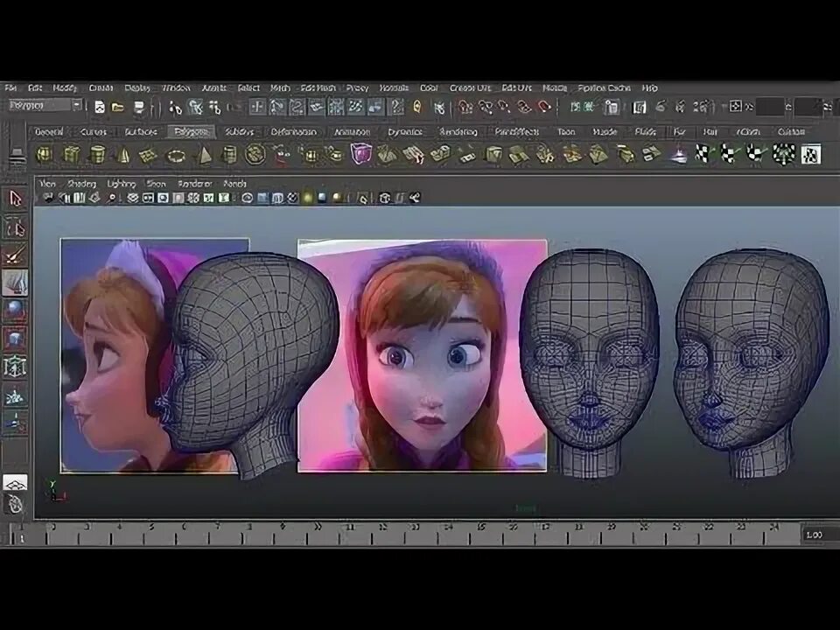Toggle Select by Component Type mode
Image resolution: width=840 pixels, height=630 pixels.
[215, 107]
